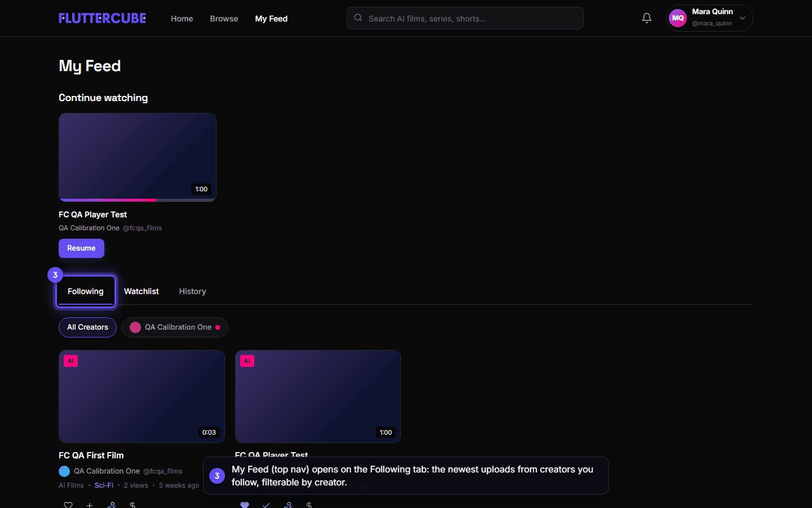Click the search input field
Viewport: 812px width, 508px height.
pos(465,18)
